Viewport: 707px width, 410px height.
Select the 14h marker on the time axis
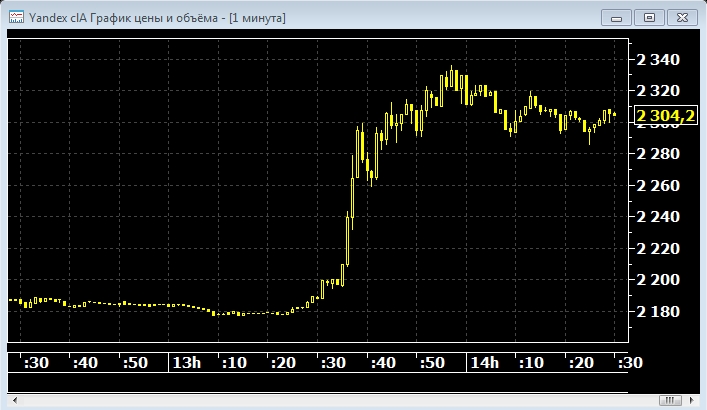(483, 362)
